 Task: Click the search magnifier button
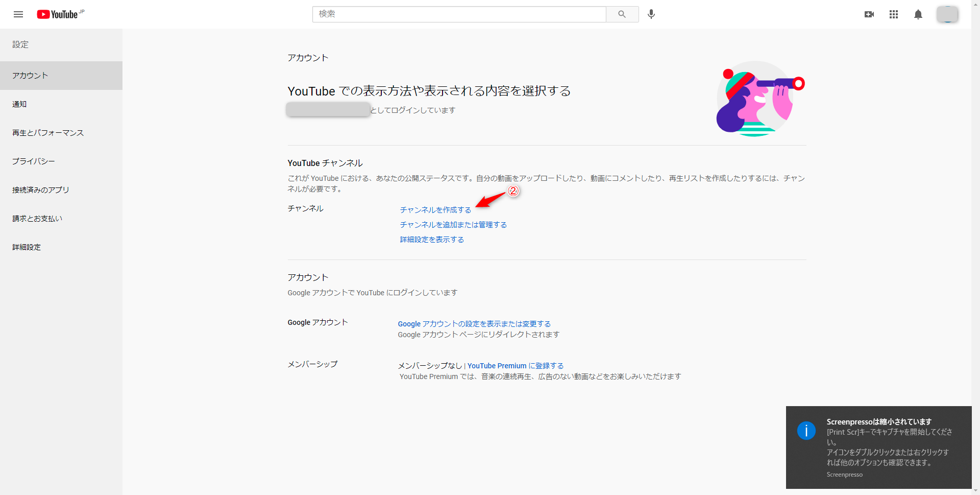(622, 14)
